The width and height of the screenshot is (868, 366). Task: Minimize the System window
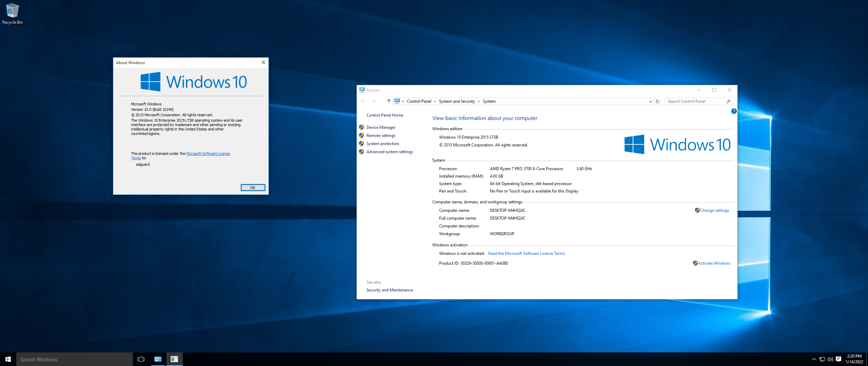pos(698,90)
